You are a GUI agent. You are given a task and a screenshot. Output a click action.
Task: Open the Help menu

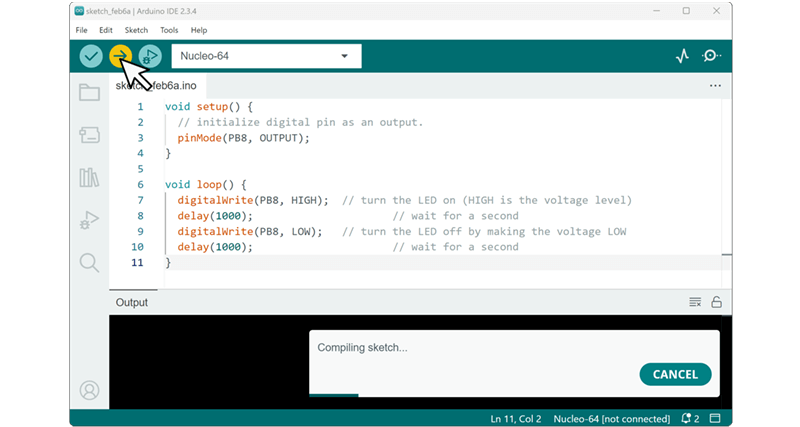[199, 30]
